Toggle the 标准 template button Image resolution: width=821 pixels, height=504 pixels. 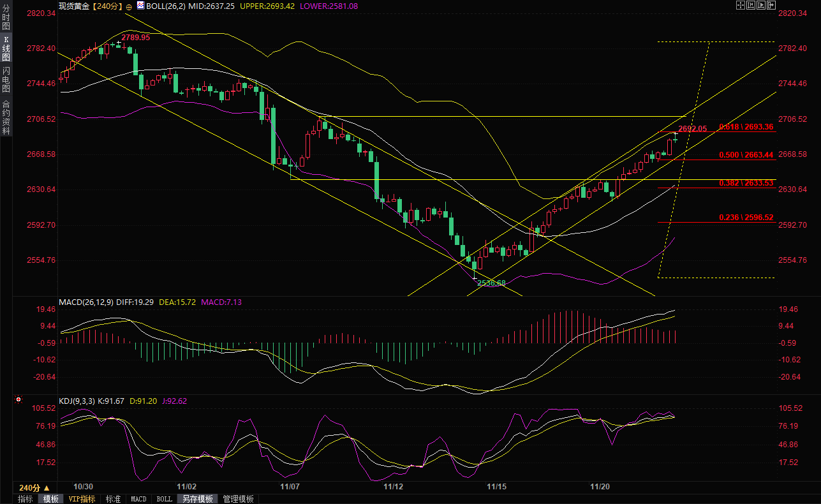pyautogui.click(x=113, y=499)
